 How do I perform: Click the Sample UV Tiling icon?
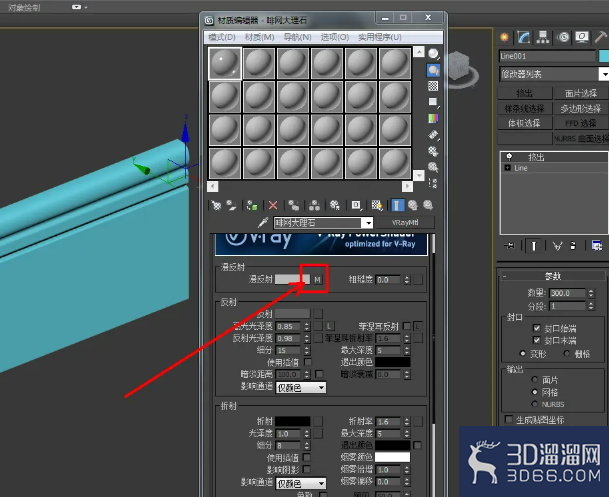tap(433, 102)
